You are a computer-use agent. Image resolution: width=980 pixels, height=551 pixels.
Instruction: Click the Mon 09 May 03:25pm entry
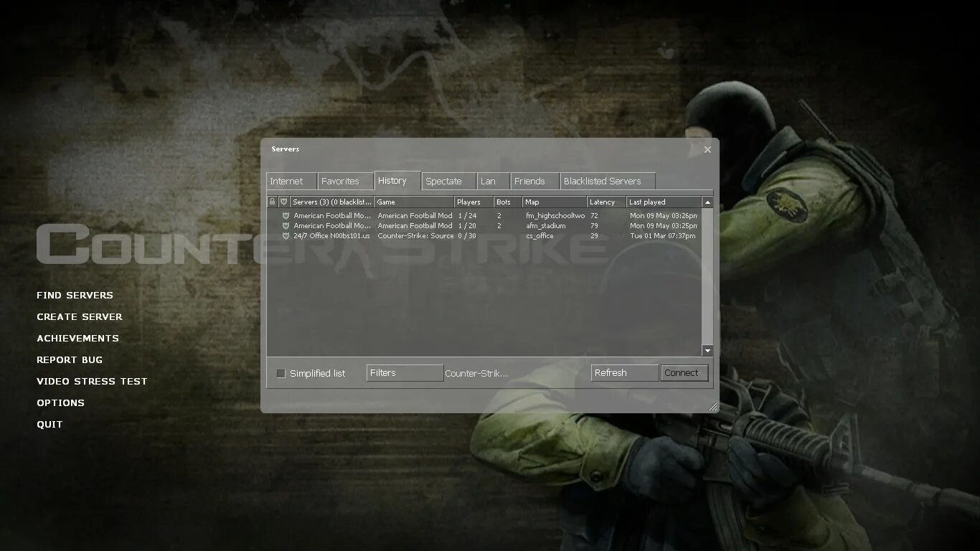tap(664, 225)
